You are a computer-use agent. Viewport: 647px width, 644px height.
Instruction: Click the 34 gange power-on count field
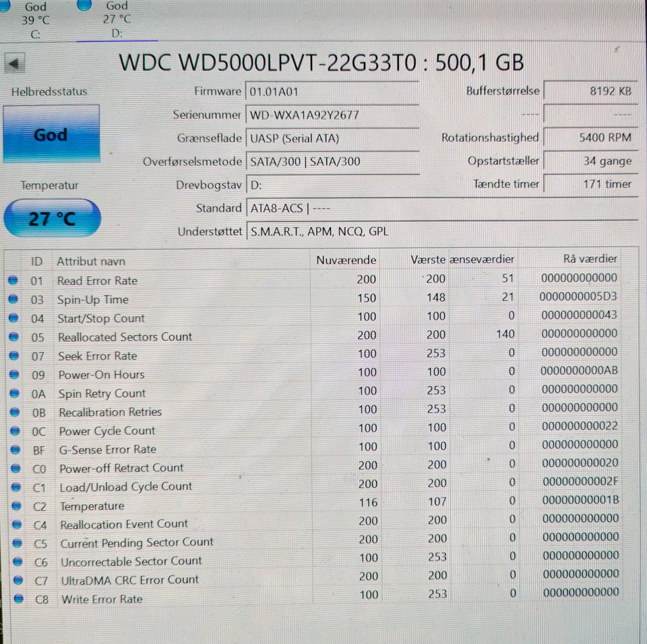tap(590, 161)
